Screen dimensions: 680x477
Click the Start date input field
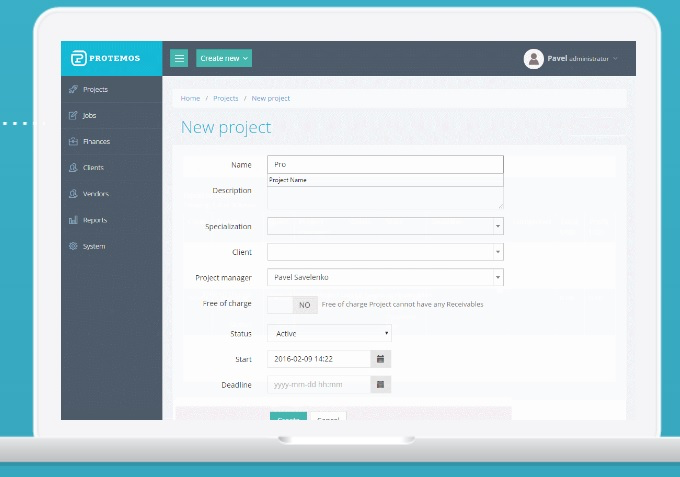[x=319, y=359]
